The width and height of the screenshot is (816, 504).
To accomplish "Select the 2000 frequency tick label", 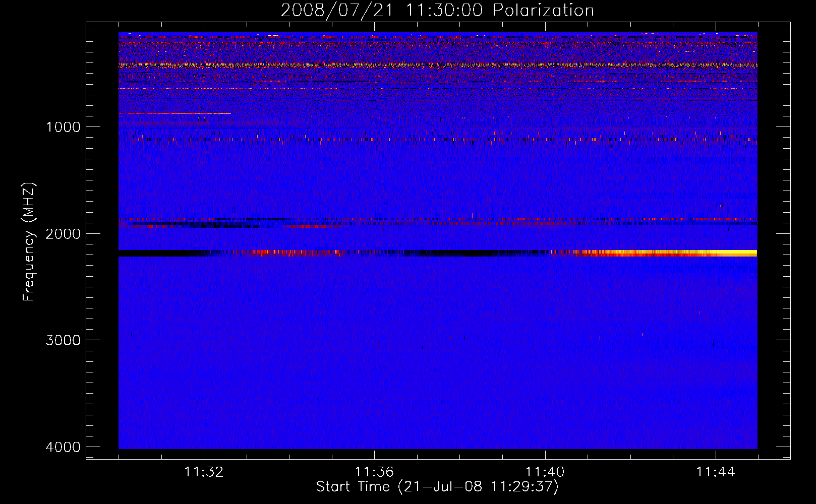I will 63,234.
